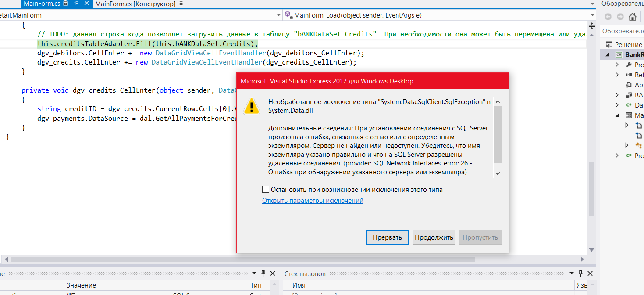Click the 'creditsTableAdapter.Fill' code line

point(148,44)
